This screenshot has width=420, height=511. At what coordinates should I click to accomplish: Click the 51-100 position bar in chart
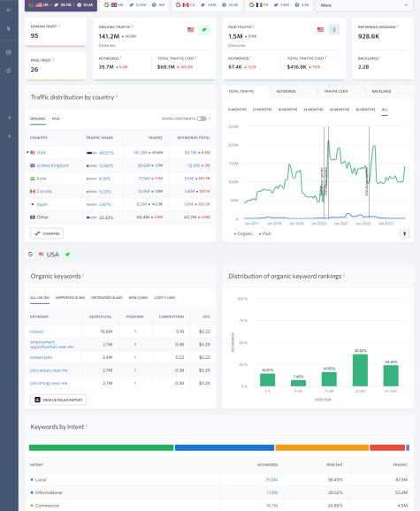click(x=391, y=376)
